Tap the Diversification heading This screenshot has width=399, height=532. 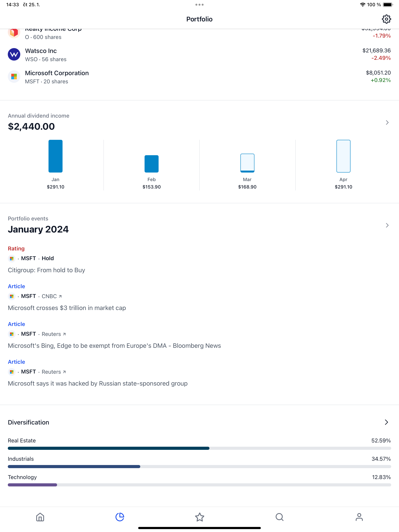tap(28, 422)
